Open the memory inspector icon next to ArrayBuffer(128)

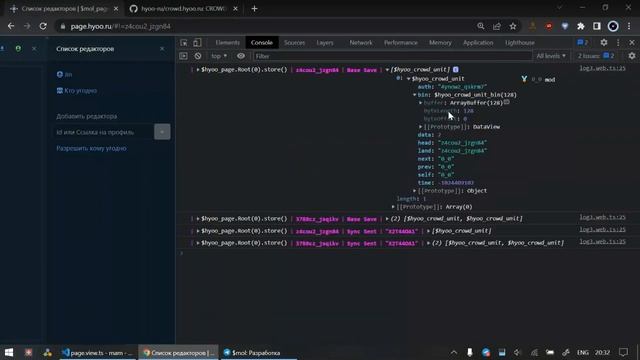507,102
